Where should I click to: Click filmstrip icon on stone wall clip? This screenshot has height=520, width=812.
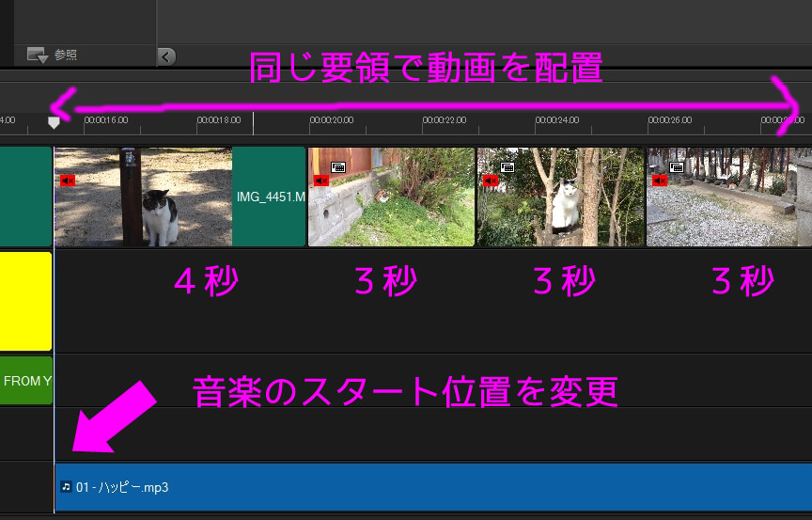[x=338, y=167]
